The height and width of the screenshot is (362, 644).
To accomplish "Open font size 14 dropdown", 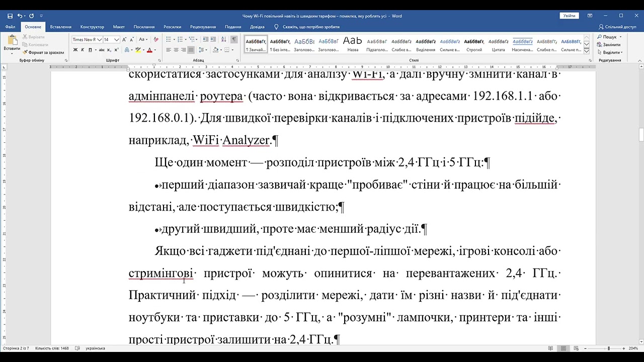I will click(117, 40).
